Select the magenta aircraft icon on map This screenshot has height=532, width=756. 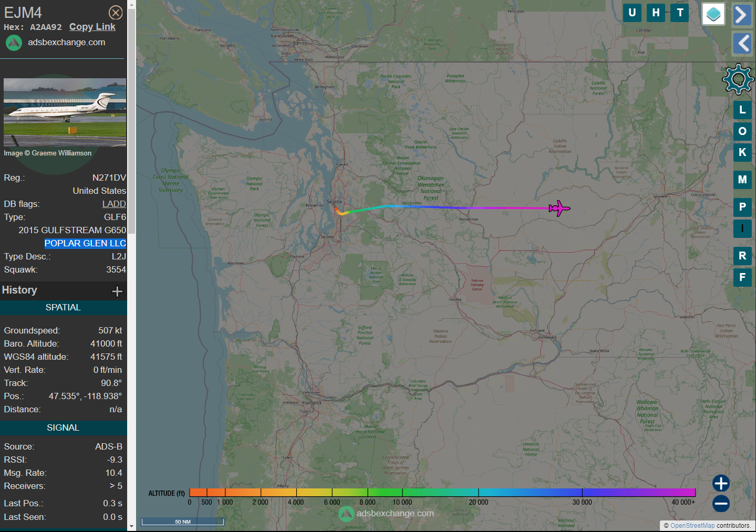pos(559,208)
